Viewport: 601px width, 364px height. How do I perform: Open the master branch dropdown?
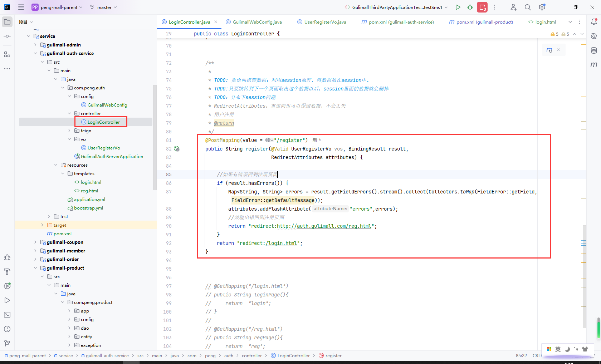[103, 7]
